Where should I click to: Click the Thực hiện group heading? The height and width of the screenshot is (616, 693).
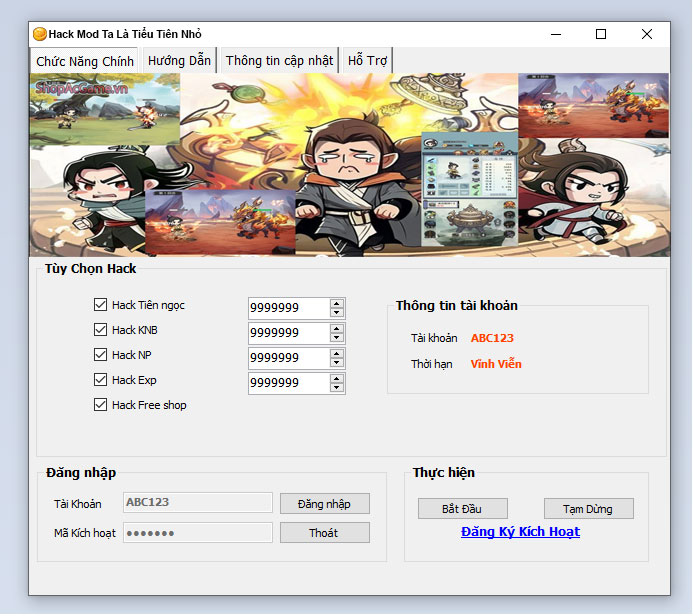coord(444,472)
